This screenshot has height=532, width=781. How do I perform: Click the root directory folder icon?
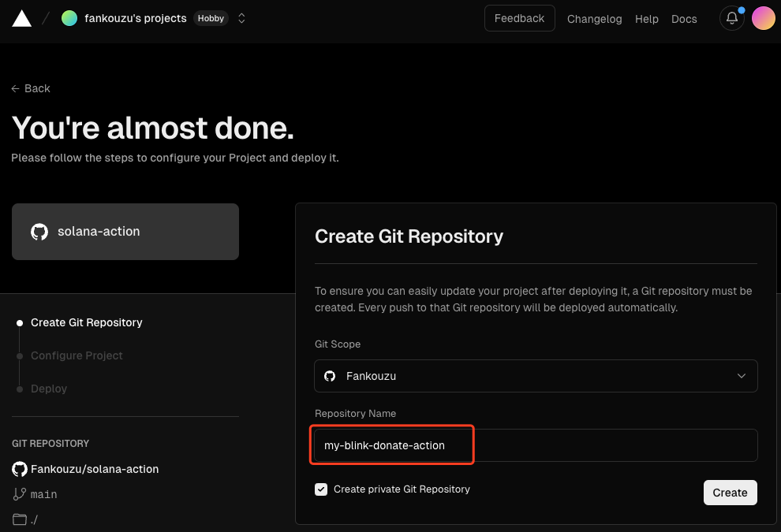tap(20, 519)
